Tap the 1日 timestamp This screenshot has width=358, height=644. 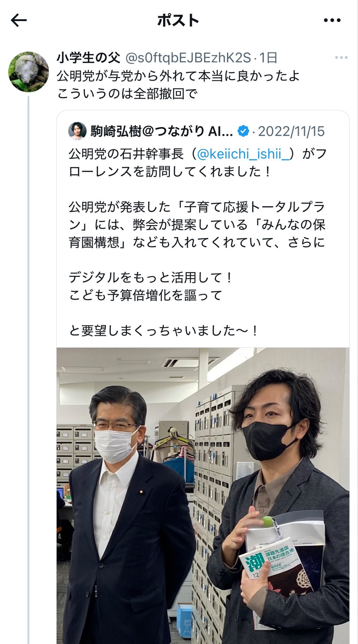(268, 58)
